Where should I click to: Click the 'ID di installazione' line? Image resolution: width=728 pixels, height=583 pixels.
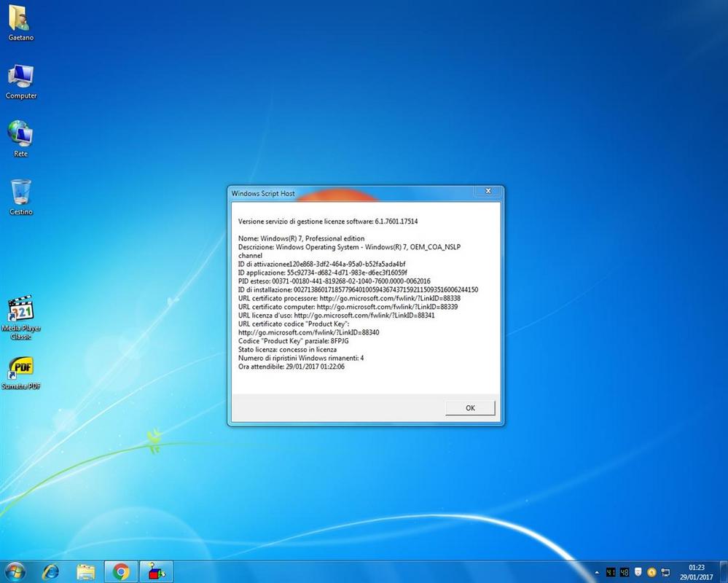coord(358,289)
